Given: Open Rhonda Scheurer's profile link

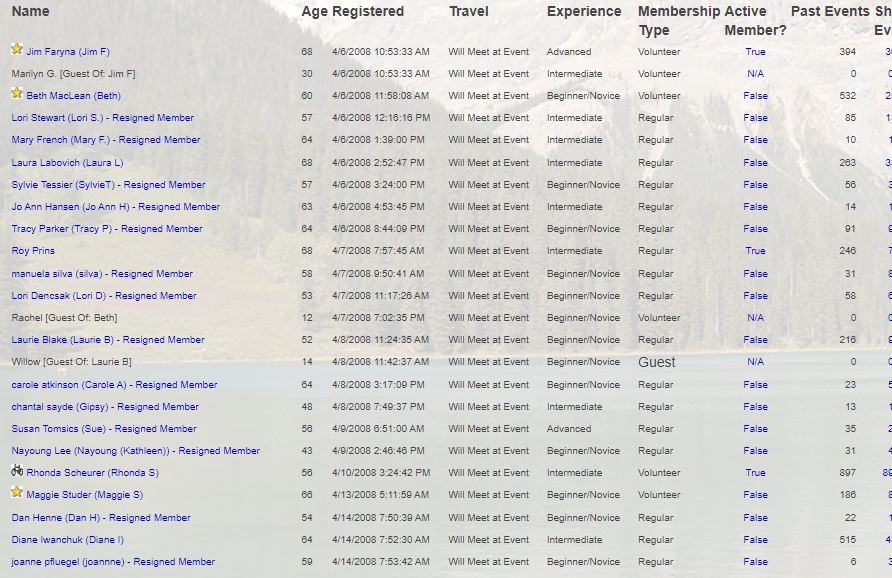Looking at the screenshot, I should (92, 473).
